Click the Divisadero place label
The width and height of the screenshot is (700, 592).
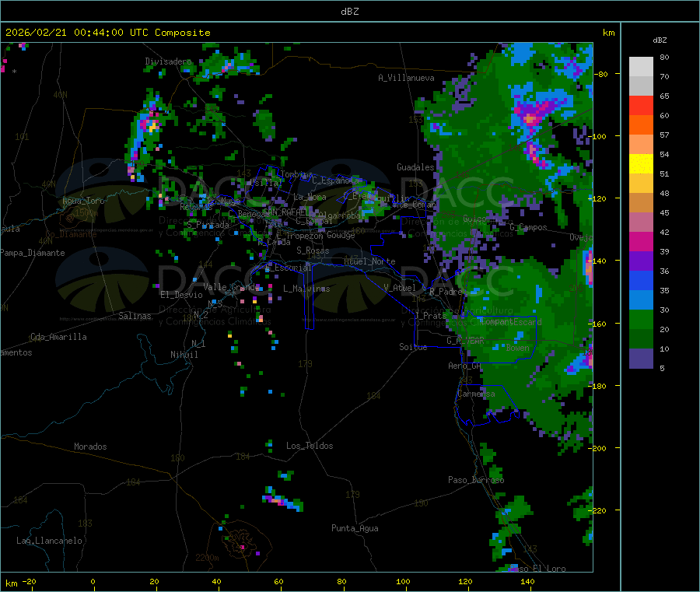point(168,61)
